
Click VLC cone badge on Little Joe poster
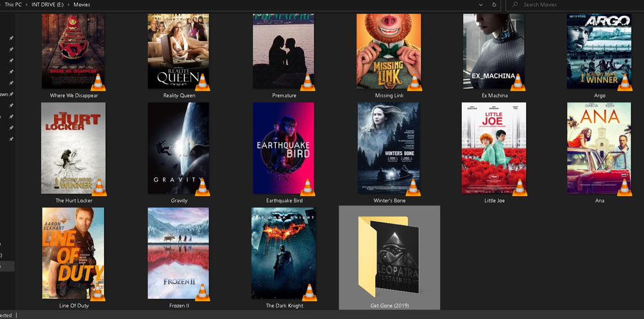click(x=520, y=187)
